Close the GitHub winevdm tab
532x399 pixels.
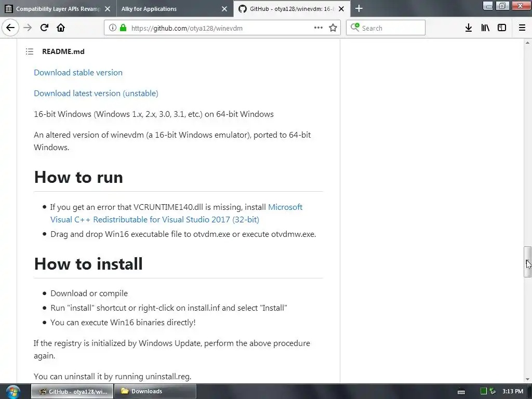point(341,9)
